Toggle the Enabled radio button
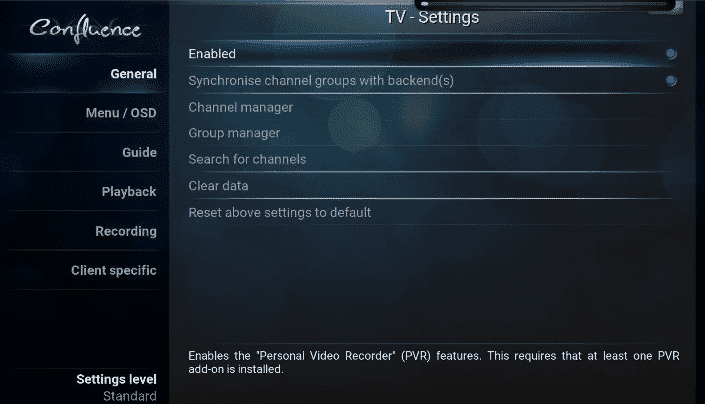This screenshot has height=404, width=705. click(671, 54)
